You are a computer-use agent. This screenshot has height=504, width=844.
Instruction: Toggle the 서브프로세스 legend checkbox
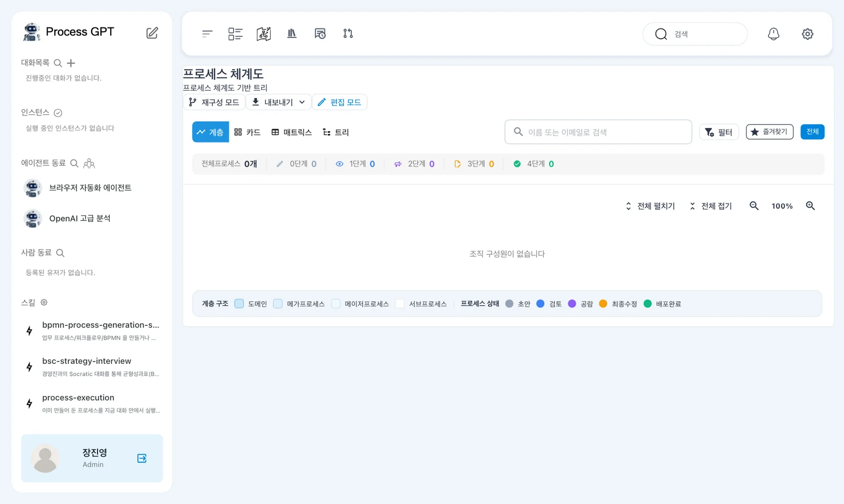click(400, 304)
